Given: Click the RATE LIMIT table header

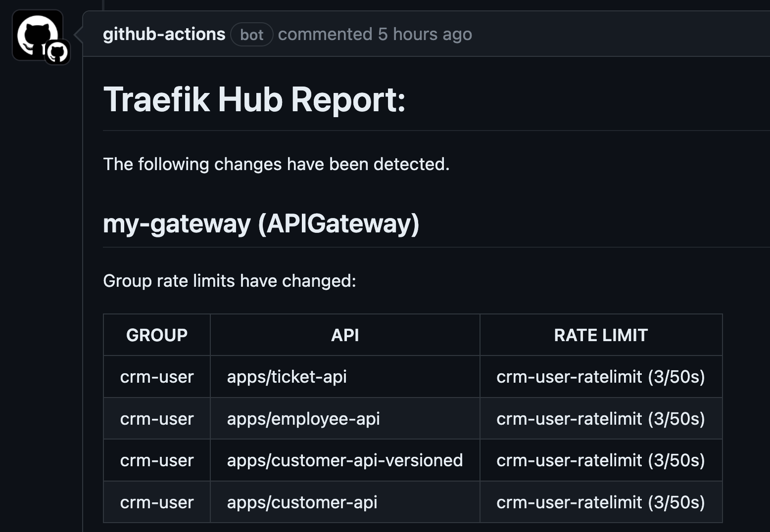Looking at the screenshot, I should pos(601,335).
